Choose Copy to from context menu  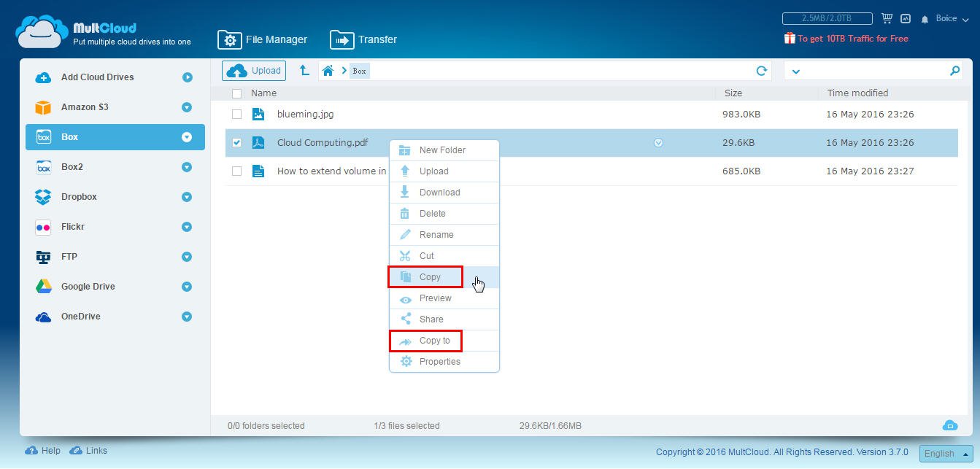pyautogui.click(x=444, y=341)
